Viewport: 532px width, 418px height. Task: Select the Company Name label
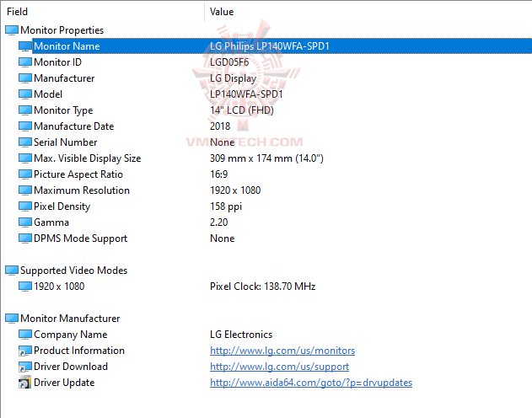(x=71, y=335)
